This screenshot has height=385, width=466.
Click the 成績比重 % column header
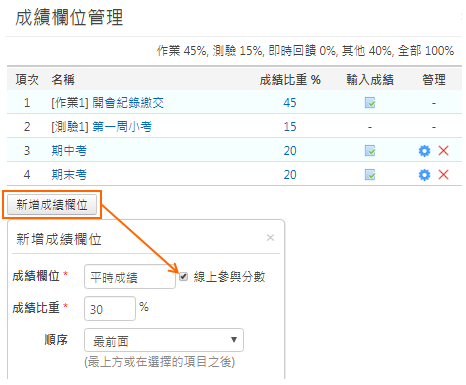290,80
